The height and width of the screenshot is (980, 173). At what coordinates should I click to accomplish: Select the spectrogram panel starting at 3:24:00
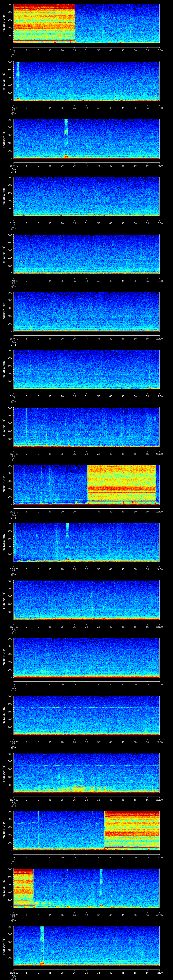click(87, 600)
